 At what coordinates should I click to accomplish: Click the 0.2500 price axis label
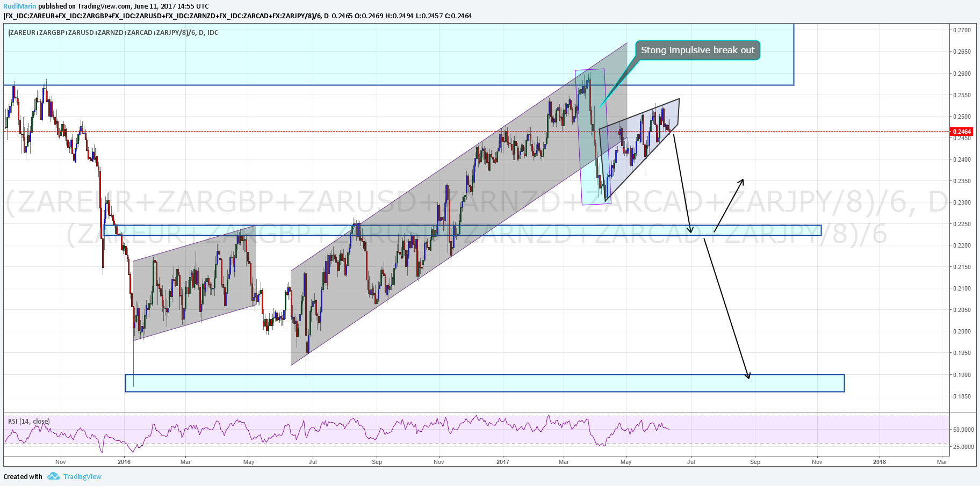(x=962, y=117)
